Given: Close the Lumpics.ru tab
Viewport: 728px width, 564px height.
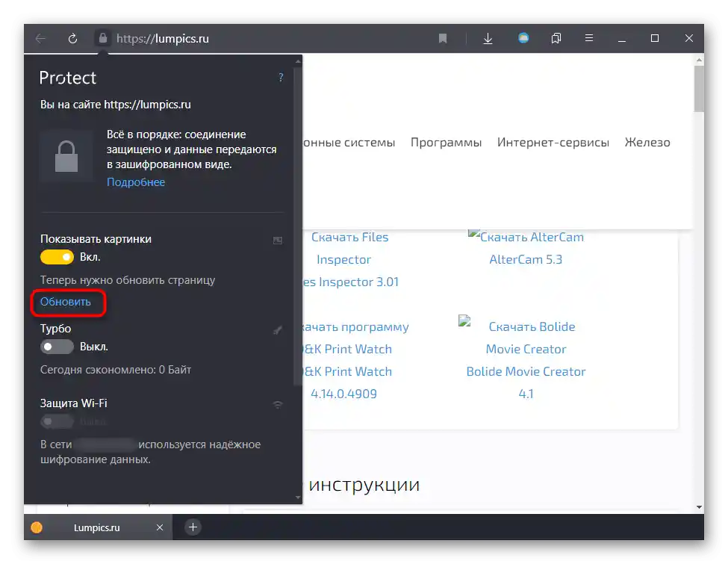Looking at the screenshot, I should click(160, 527).
